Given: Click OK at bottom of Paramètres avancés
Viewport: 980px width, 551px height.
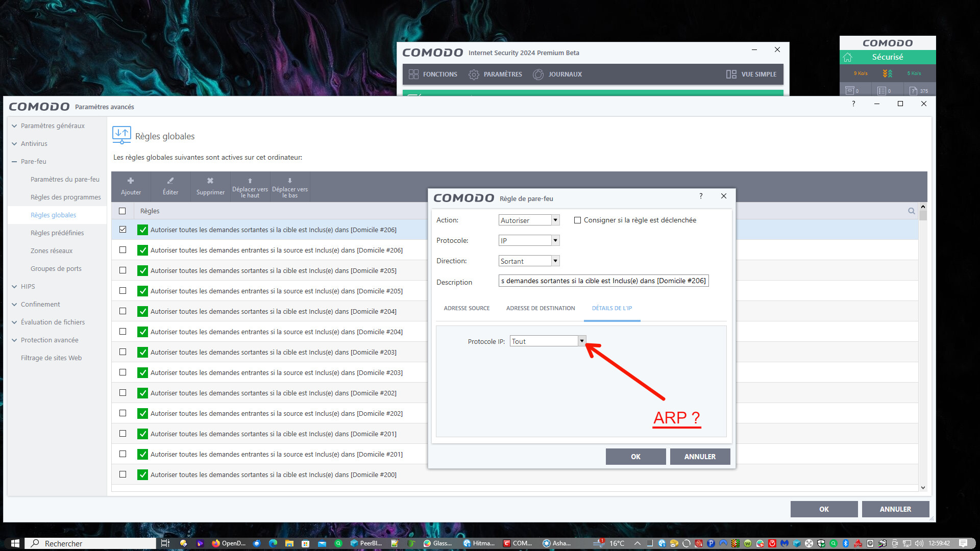Looking at the screenshot, I should 824,509.
